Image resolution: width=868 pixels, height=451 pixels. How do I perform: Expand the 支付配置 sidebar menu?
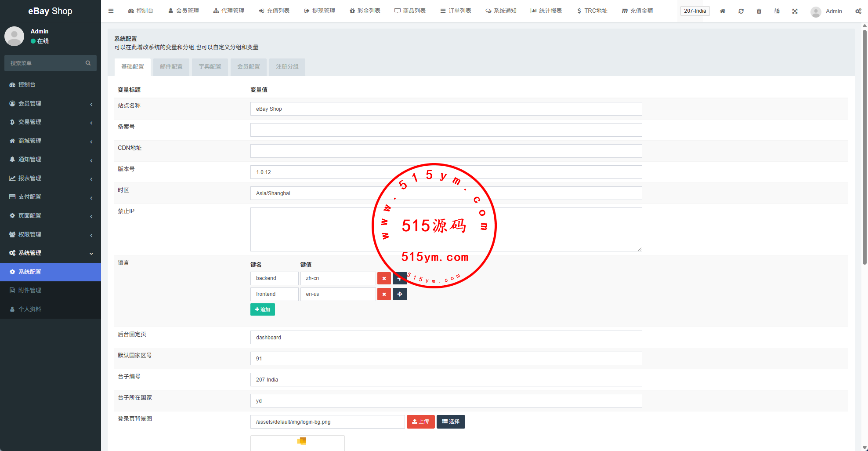click(51, 196)
